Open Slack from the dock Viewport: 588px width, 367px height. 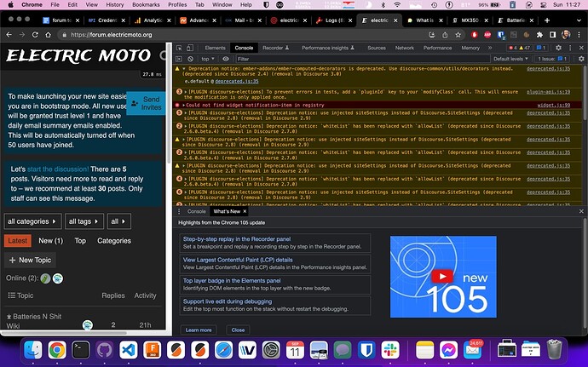click(x=390, y=351)
